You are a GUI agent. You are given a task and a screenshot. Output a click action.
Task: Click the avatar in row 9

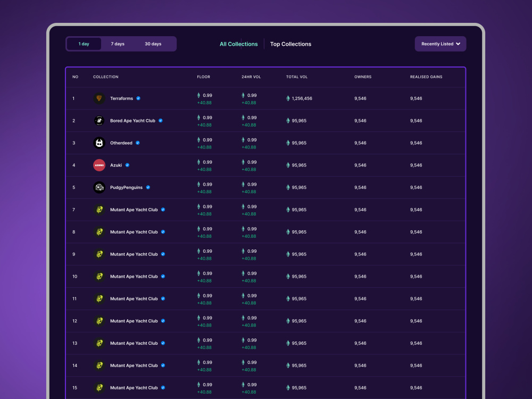pos(99,254)
